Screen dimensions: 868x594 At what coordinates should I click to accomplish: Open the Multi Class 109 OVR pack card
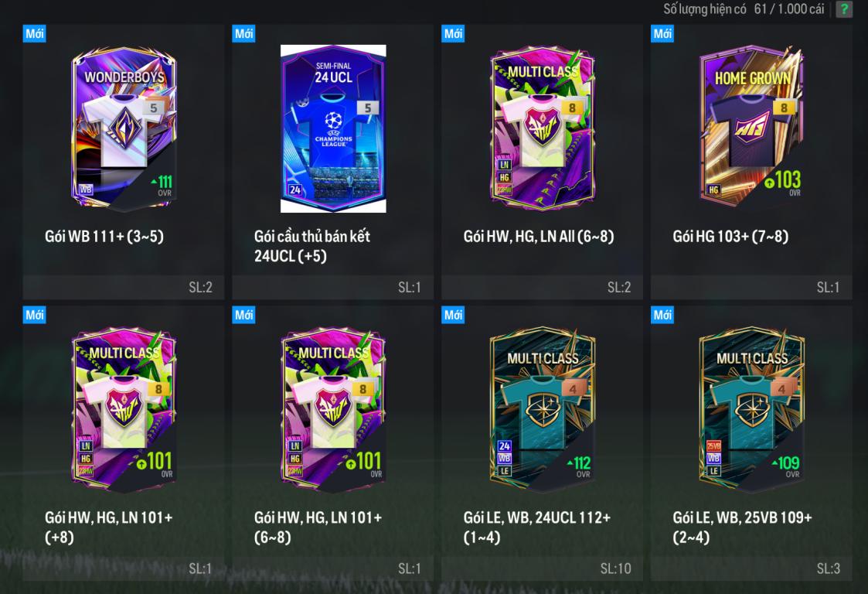(752, 410)
